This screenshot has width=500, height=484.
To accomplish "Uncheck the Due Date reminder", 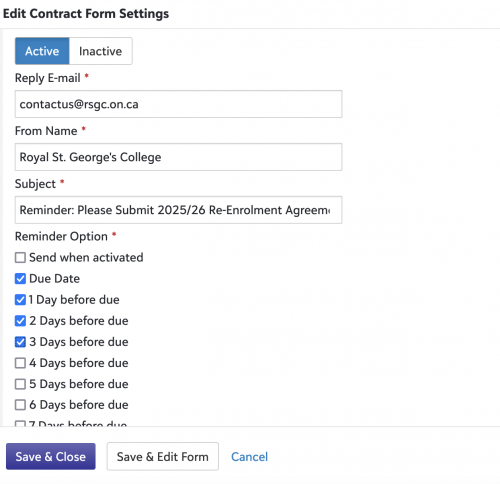I will [20, 278].
